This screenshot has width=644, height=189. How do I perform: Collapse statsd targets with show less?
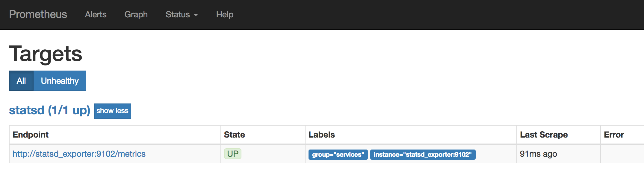(112, 111)
